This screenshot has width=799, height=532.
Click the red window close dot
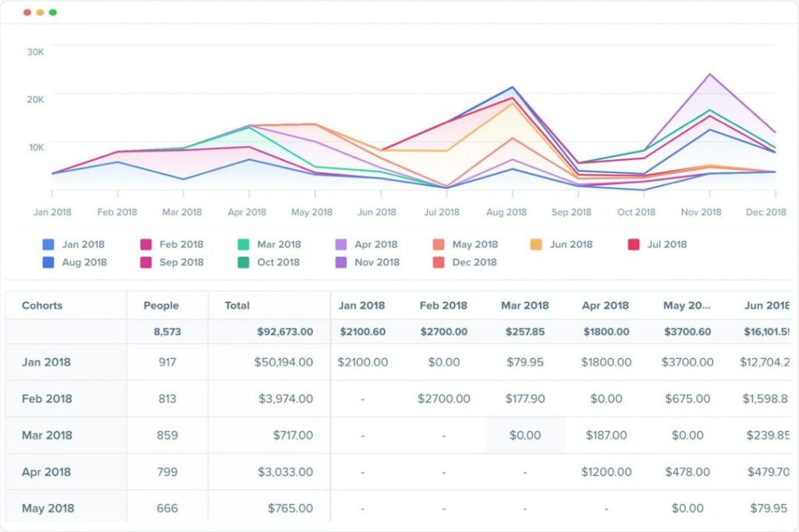(27, 12)
